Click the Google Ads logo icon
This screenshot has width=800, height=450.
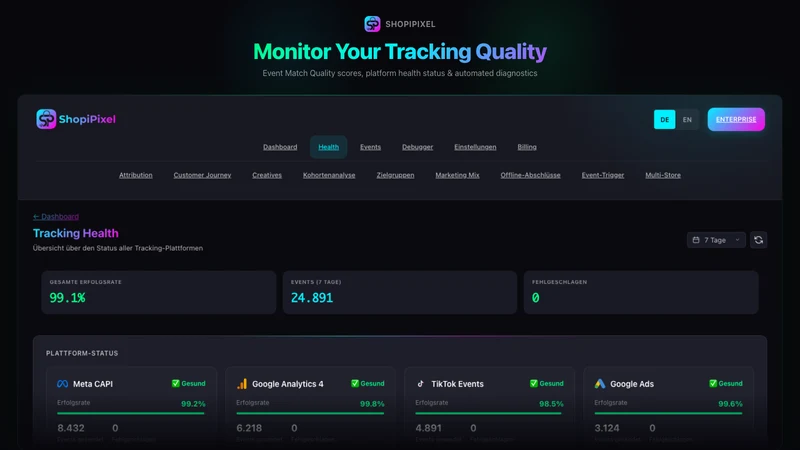pyautogui.click(x=600, y=384)
